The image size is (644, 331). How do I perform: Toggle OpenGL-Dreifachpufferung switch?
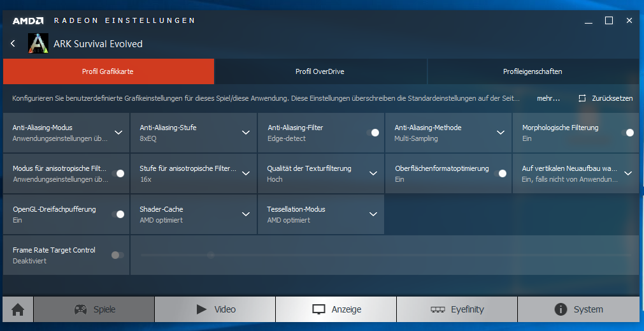coord(118,214)
